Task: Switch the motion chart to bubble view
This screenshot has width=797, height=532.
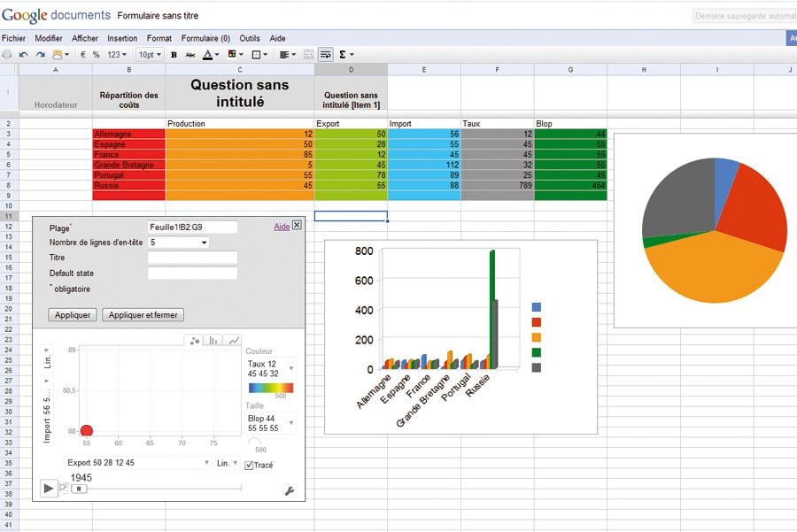Action: pos(195,341)
